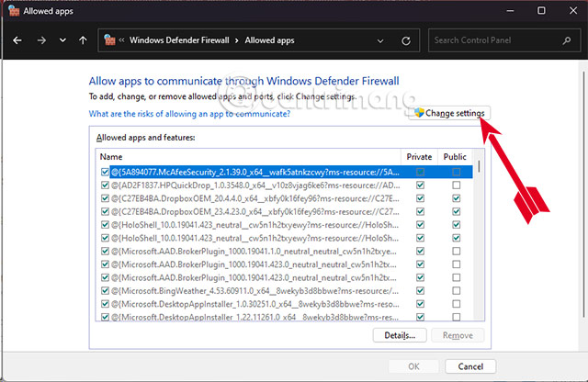Close the Allowed apps window
588x382 pixels.
(x=573, y=10)
